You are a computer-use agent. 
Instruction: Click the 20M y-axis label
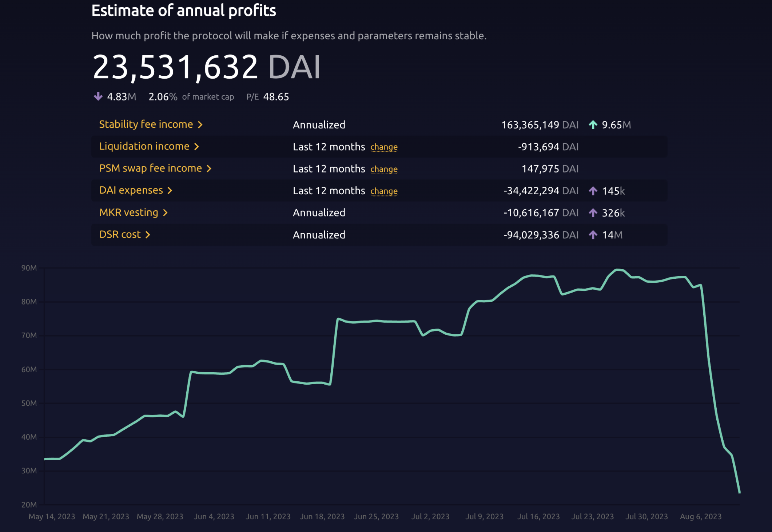click(x=29, y=505)
